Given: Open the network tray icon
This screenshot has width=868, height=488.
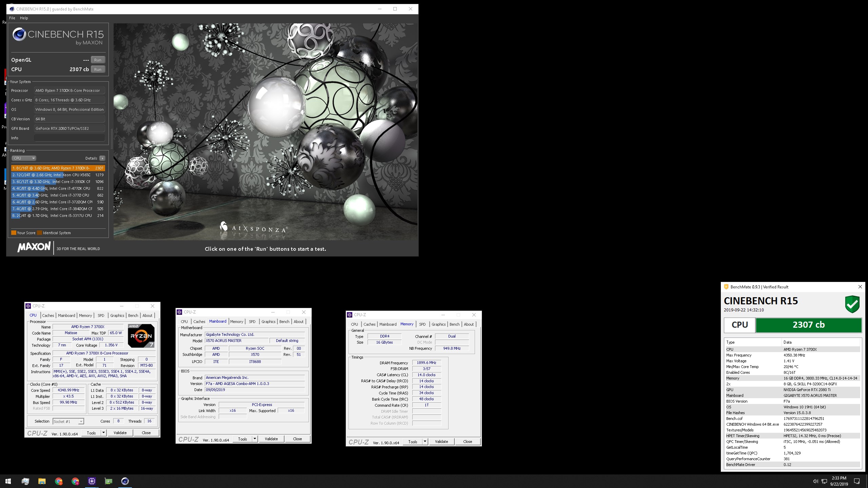Looking at the screenshot, I should [x=824, y=481].
